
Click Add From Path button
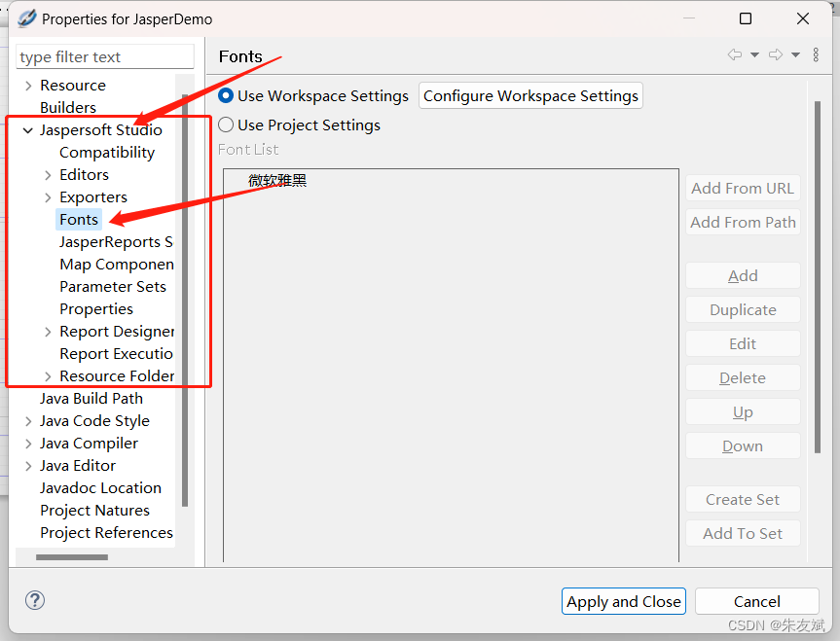point(743,222)
